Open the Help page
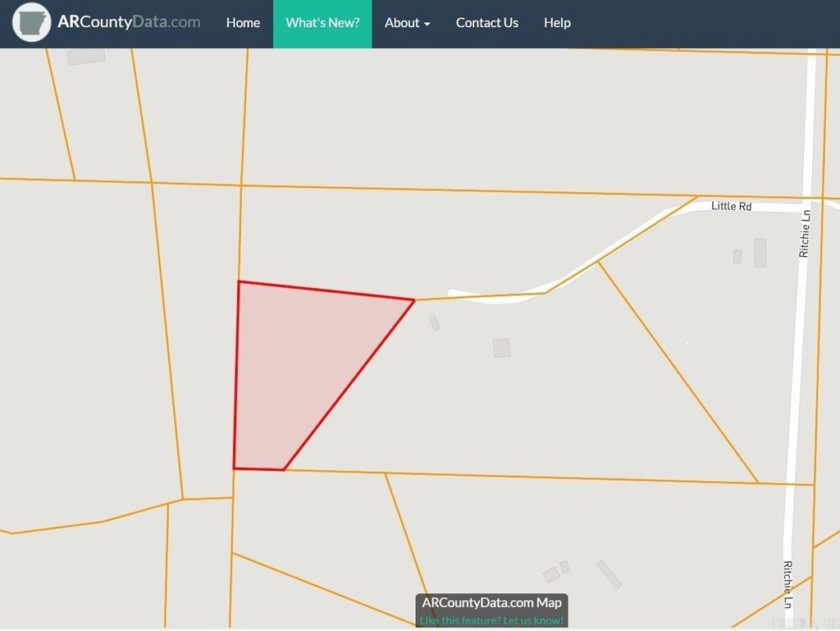This screenshot has width=840, height=631. (x=557, y=23)
